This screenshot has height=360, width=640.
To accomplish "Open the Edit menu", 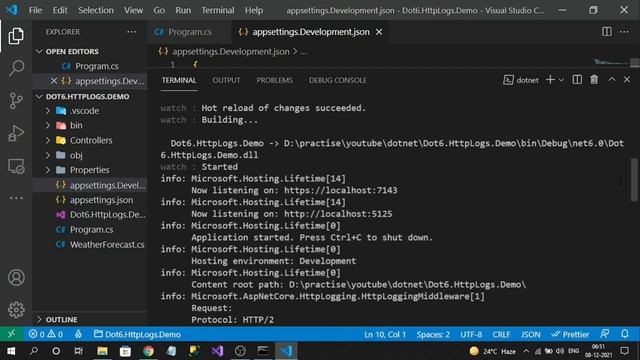I will pyautogui.click(x=60, y=10).
